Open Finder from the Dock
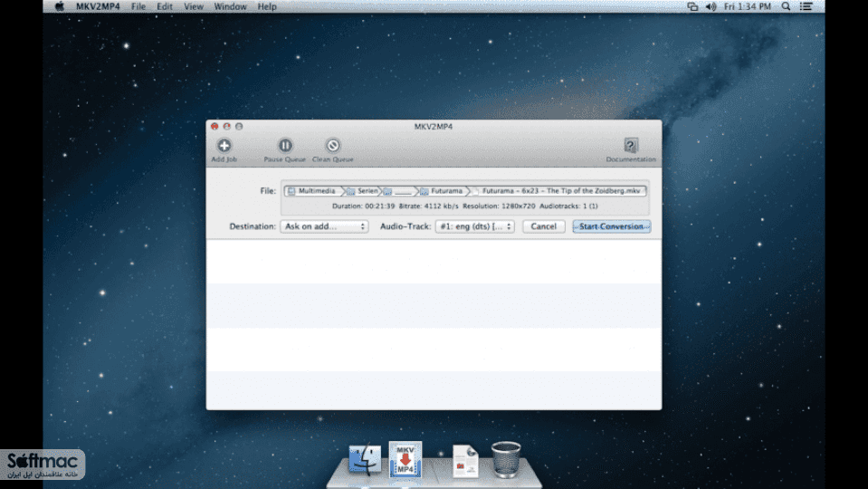The width and height of the screenshot is (868, 489). (365, 460)
